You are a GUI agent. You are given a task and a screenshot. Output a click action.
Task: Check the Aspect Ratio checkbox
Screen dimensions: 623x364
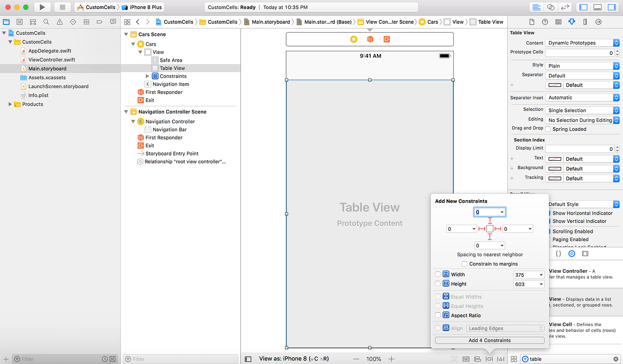[437, 315]
